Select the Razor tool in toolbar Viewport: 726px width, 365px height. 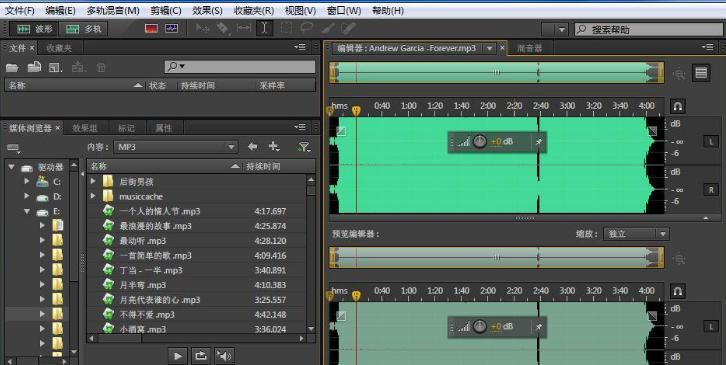coord(223,28)
